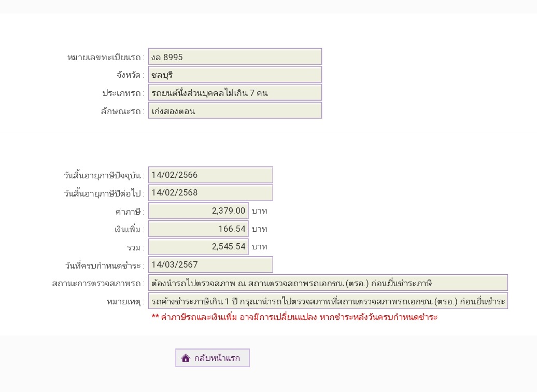Click the label หมายเลขทะเบียนรถ
The image size is (537, 392).
(106, 57)
